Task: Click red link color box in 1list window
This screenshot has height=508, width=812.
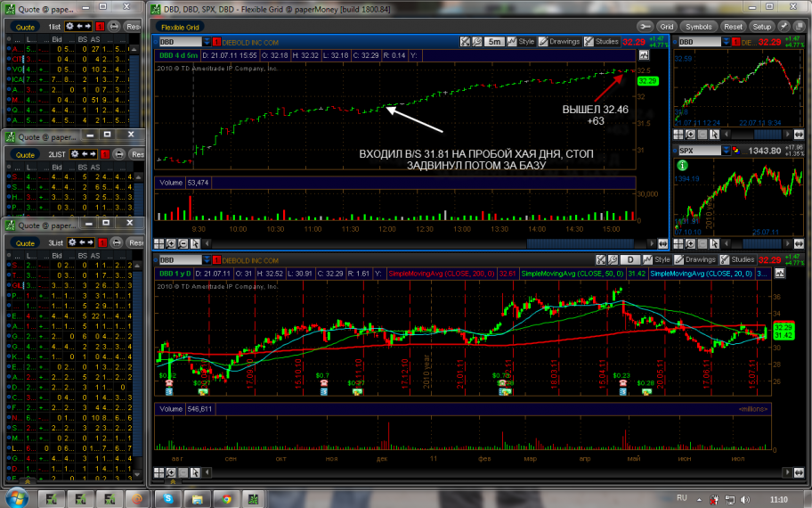Action: [x=101, y=27]
